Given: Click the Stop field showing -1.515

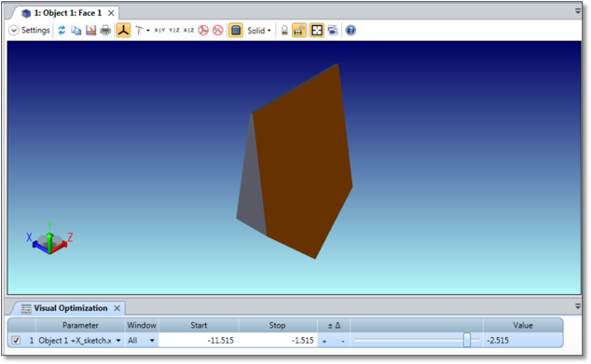Looking at the screenshot, I should [278, 341].
